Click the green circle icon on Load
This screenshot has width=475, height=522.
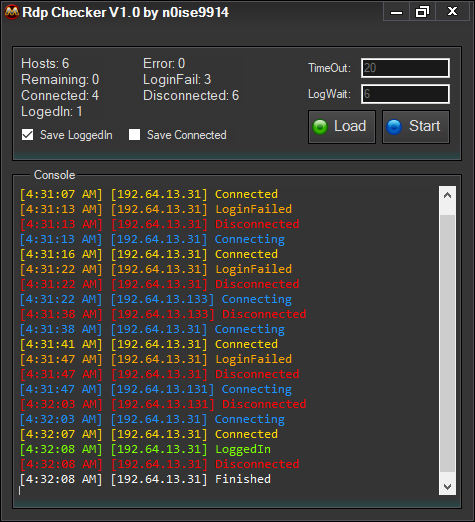click(x=320, y=127)
